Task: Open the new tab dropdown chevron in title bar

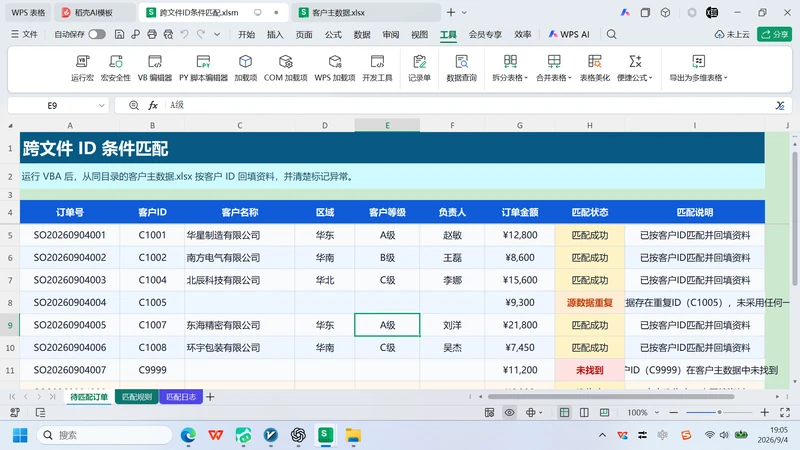Action: pos(464,12)
